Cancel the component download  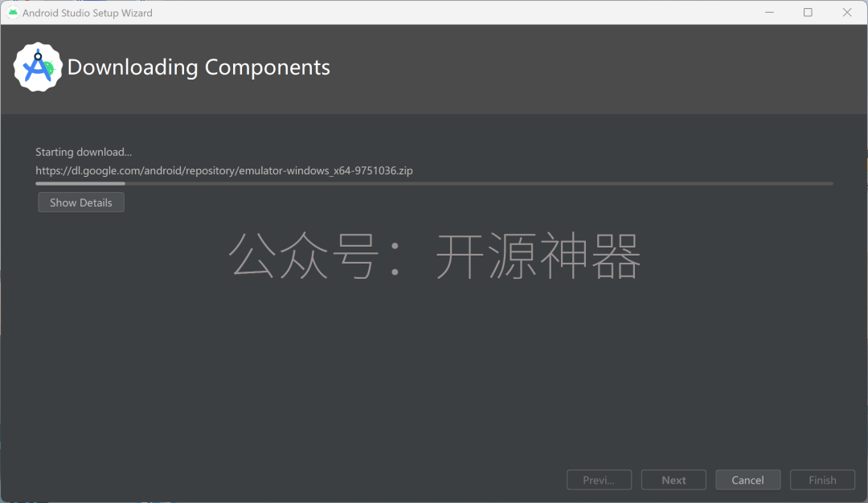[748, 480]
